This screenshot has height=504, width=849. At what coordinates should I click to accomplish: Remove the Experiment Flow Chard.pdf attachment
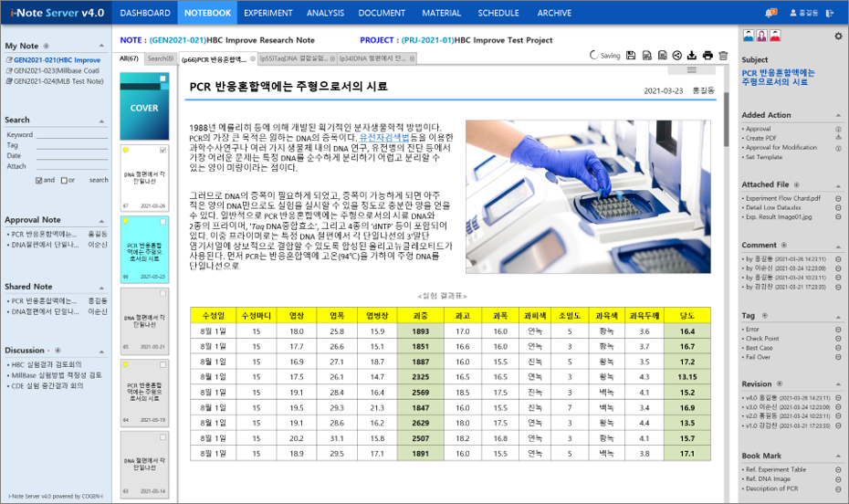pyautogui.click(x=838, y=198)
